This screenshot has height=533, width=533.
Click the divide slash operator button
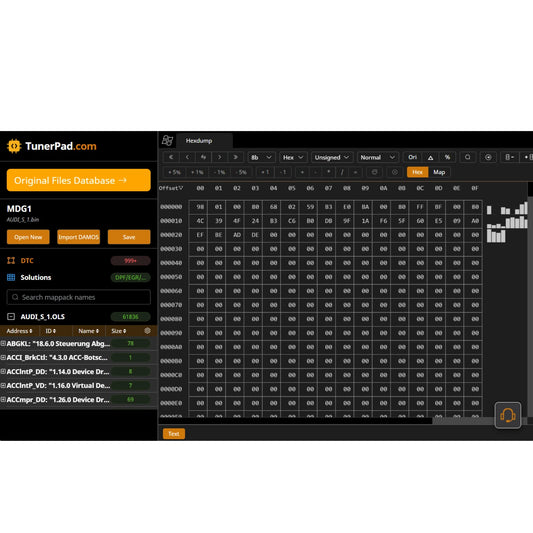[x=342, y=172]
